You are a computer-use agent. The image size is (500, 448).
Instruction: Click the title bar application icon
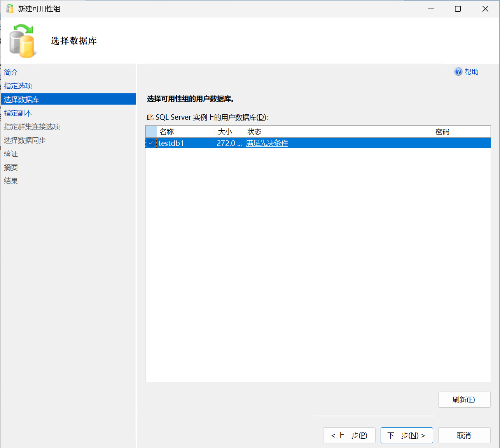point(9,9)
